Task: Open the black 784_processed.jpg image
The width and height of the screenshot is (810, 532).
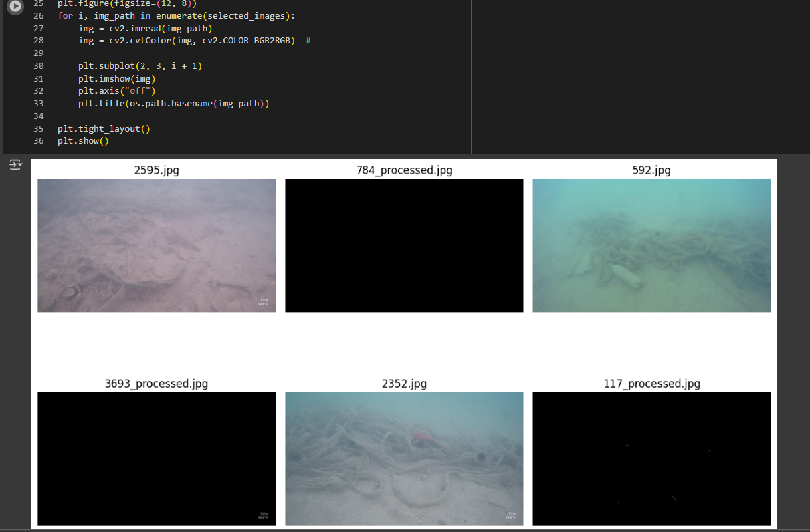Action: (404, 245)
